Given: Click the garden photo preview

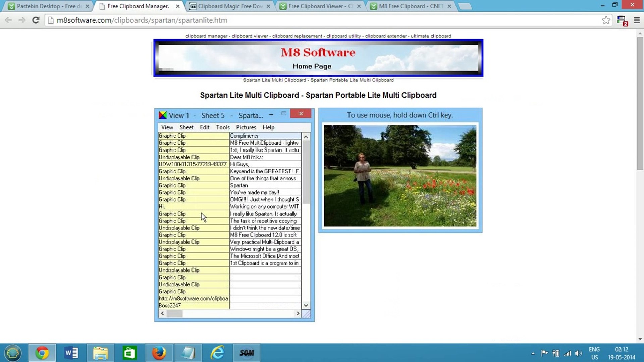Looking at the screenshot, I should [400, 176].
